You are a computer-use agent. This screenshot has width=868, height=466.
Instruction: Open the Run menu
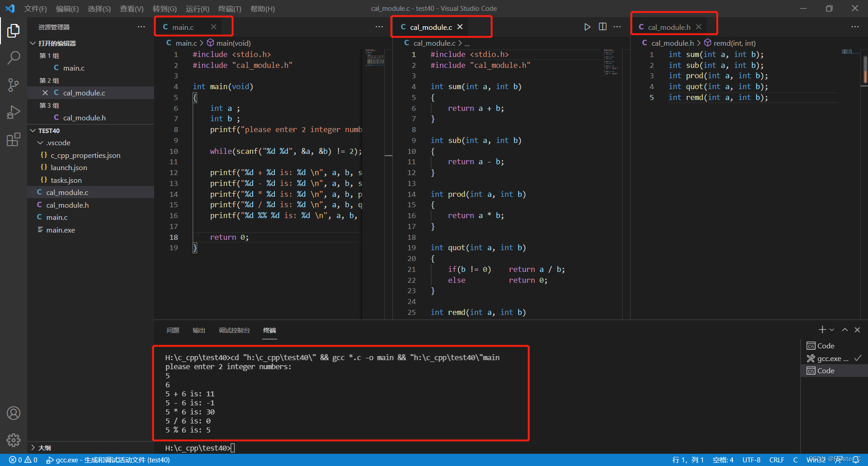(x=198, y=9)
